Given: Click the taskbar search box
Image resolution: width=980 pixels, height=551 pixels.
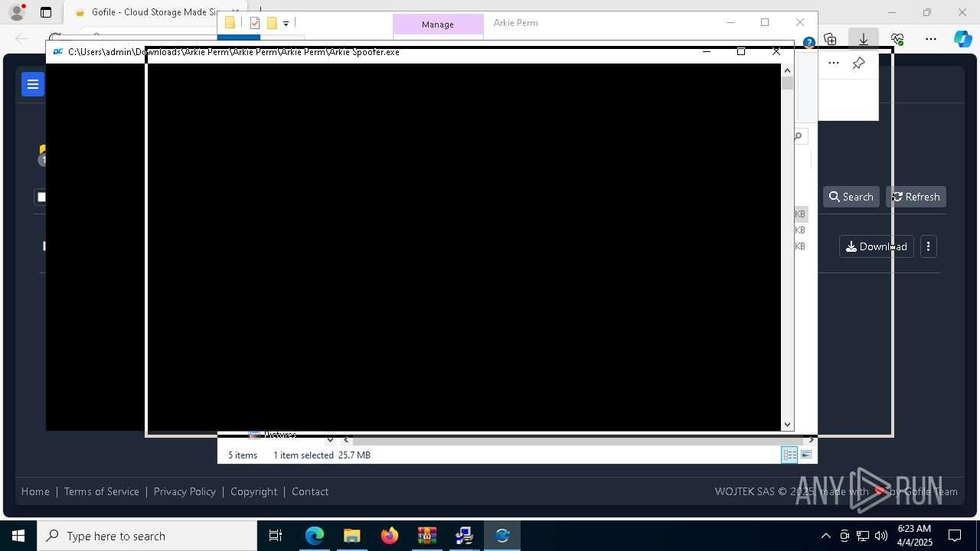Looking at the screenshot, I should (147, 536).
